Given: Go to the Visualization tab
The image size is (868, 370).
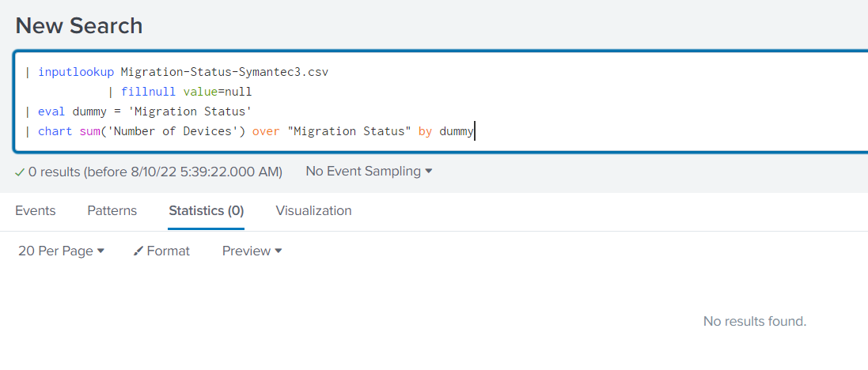Looking at the screenshot, I should coord(313,210).
